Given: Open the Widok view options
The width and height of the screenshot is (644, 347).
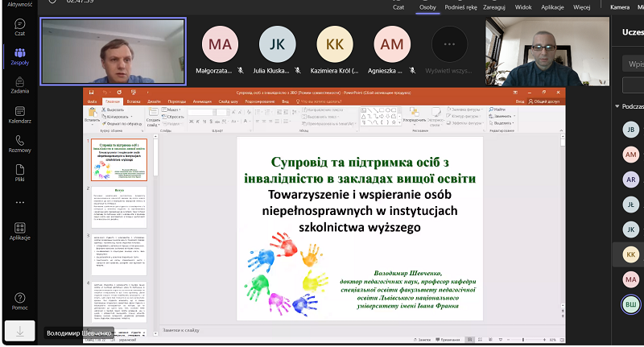Looking at the screenshot, I should click(523, 6).
